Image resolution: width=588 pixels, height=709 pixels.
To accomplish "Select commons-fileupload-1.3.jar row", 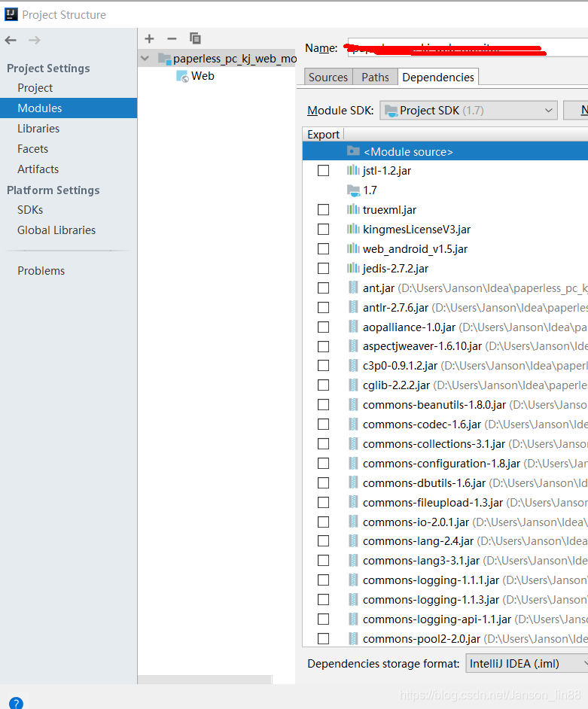I will click(x=445, y=502).
